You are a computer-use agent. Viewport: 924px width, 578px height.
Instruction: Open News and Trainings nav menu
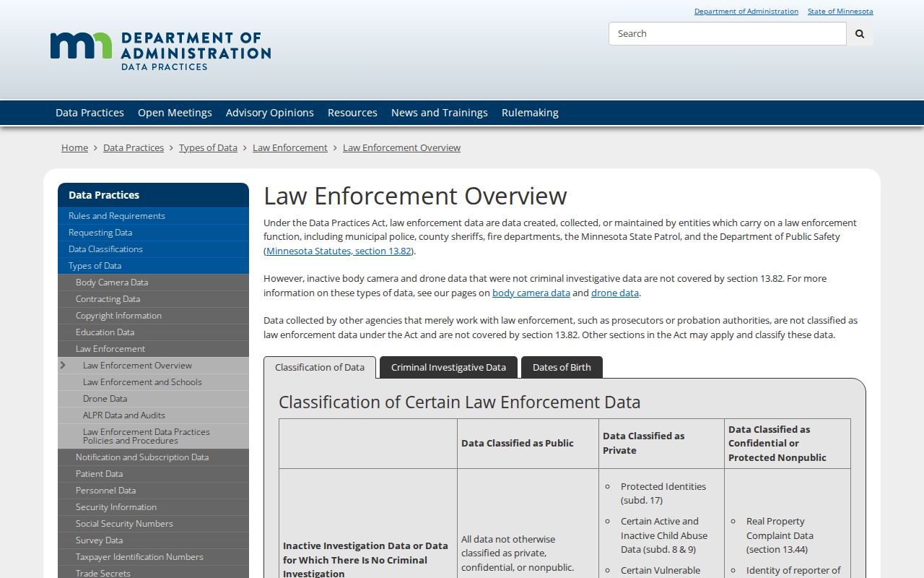pyautogui.click(x=440, y=113)
